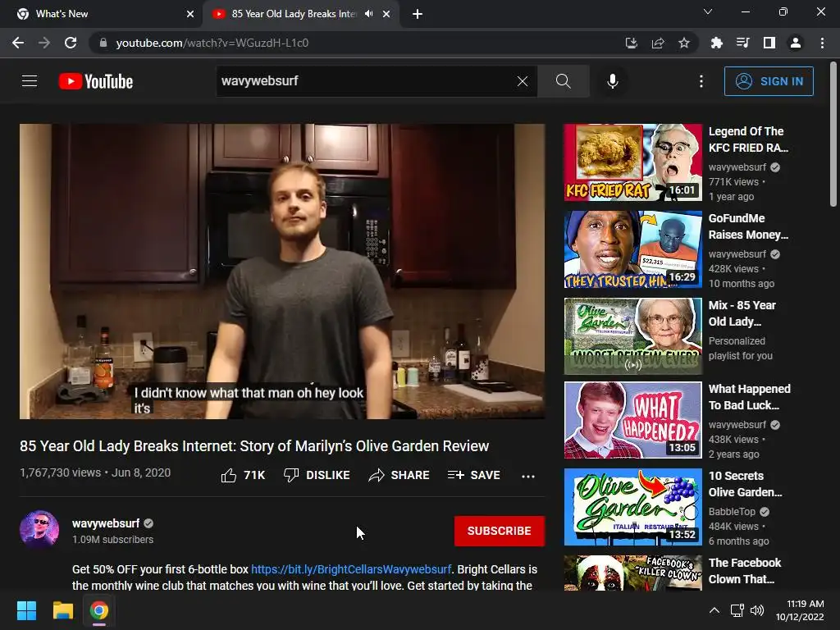
Task: Click the browser address bar URL
Action: 212,43
